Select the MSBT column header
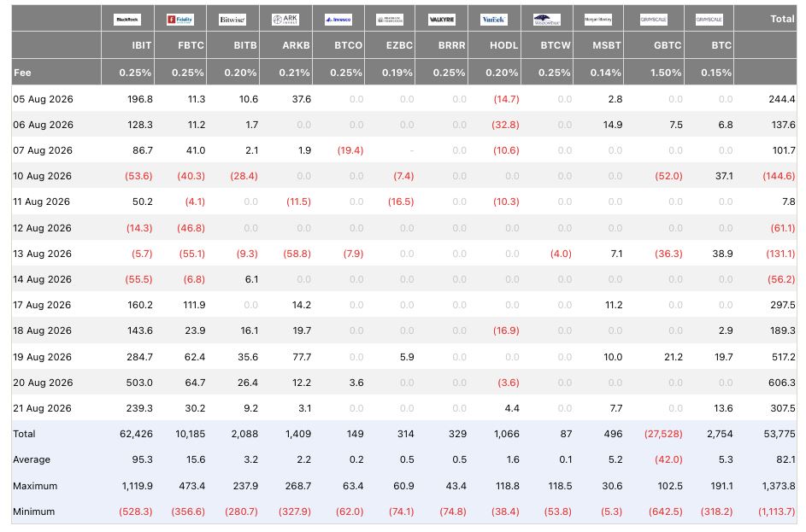This screenshot has width=806, height=532. (607, 45)
